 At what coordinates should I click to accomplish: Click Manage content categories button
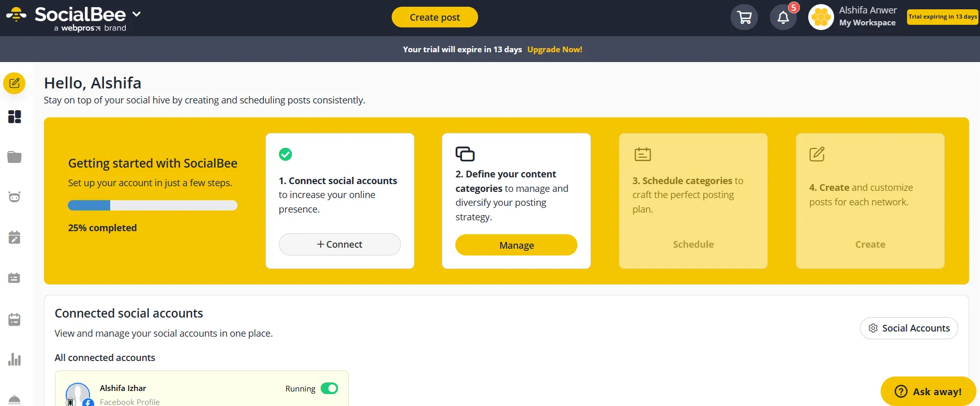[x=516, y=245]
